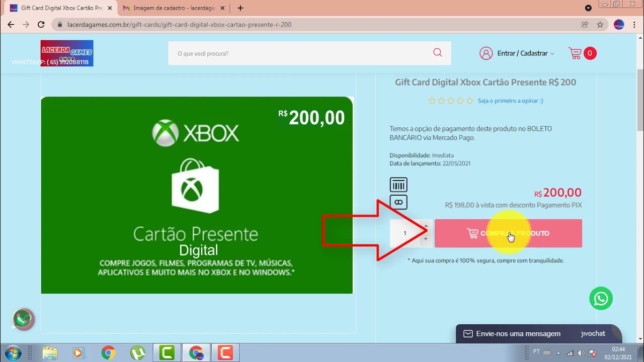Click the Mercado Pago payment icon
This screenshot has height=362, width=644.
[x=398, y=202]
